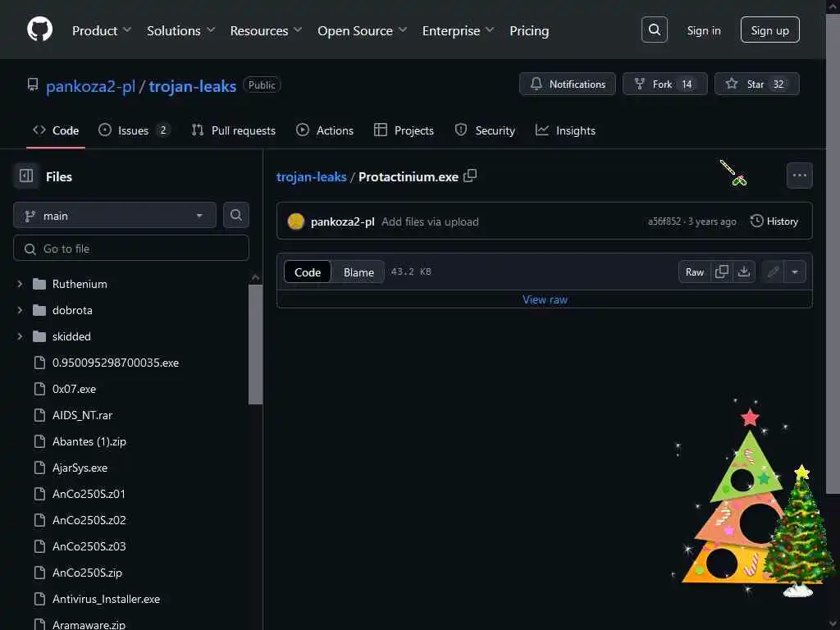The height and width of the screenshot is (630, 840).
Task: Click the Ruthenium folder icon
Action: (x=39, y=284)
